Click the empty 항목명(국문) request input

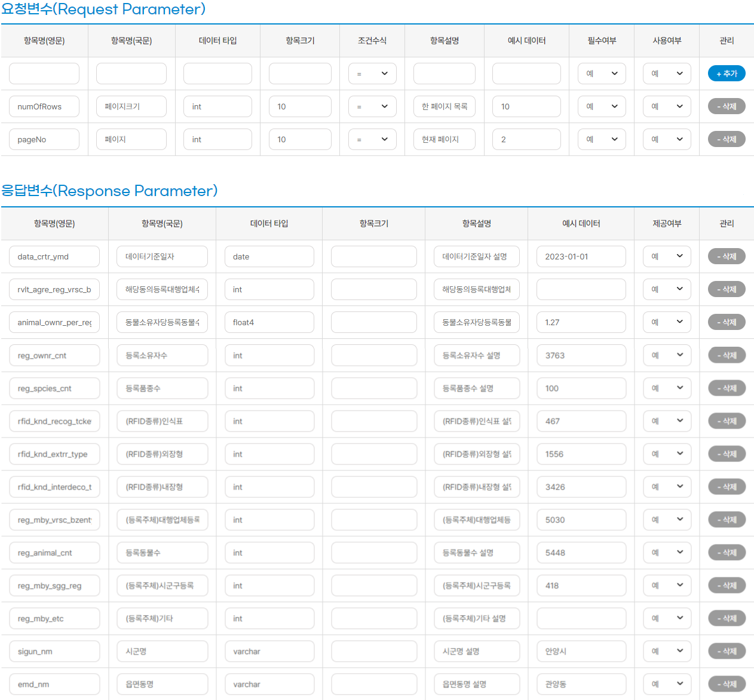[131, 74]
